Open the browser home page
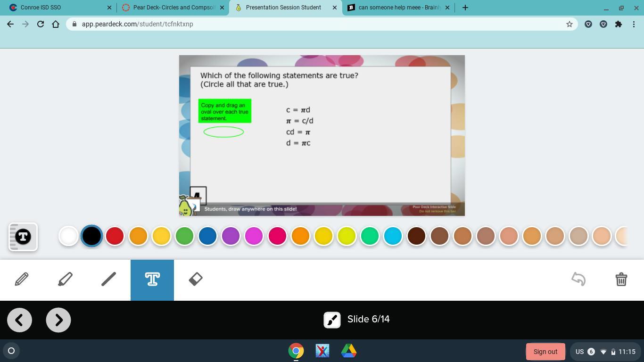The width and height of the screenshot is (644, 362). [56, 24]
